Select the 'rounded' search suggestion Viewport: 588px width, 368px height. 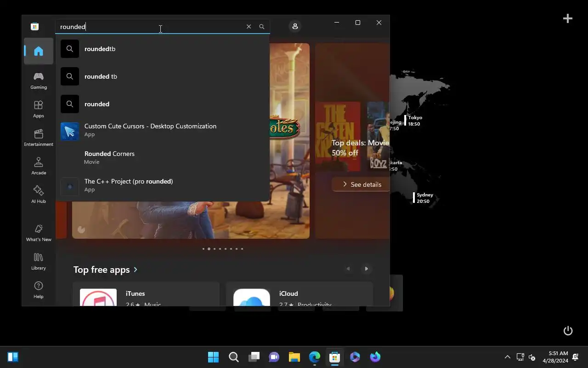162,104
